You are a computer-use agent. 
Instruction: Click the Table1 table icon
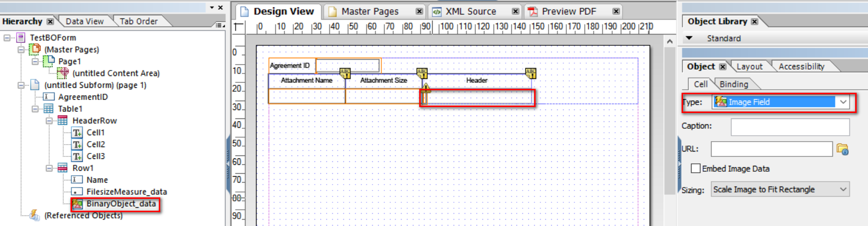(x=49, y=109)
